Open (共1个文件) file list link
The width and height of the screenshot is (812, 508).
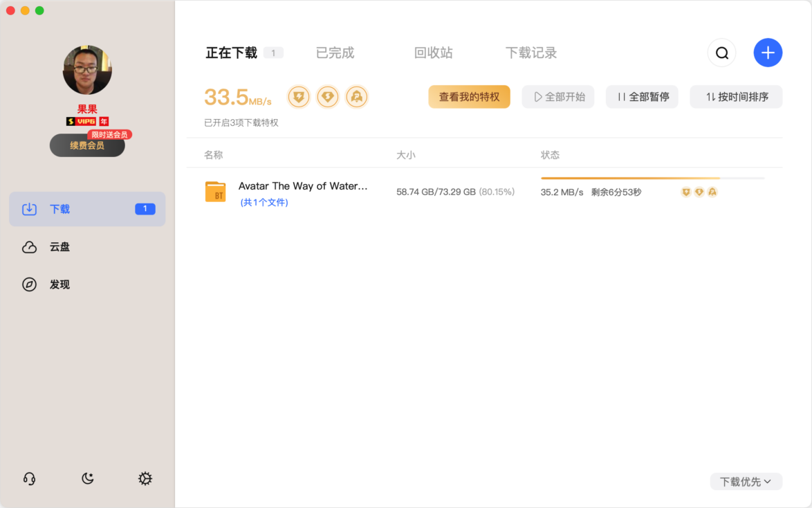(x=264, y=203)
